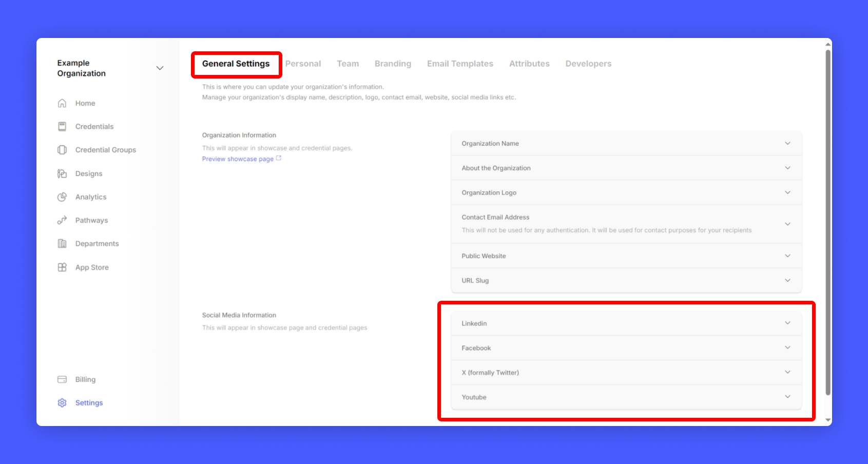The width and height of the screenshot is (868, 464).
Task: Open the Email Templates tab
Action: click(460, 64)
